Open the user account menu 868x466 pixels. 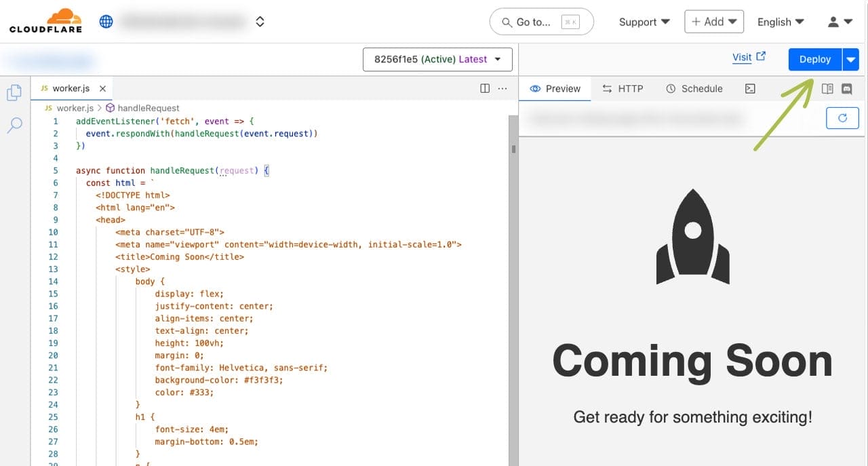tap(840, 22)
